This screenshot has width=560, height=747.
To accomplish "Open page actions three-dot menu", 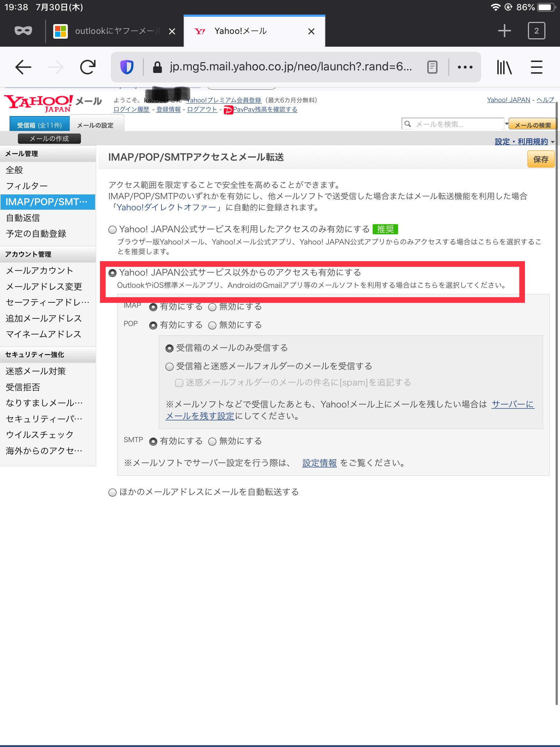I will [465, 67].
